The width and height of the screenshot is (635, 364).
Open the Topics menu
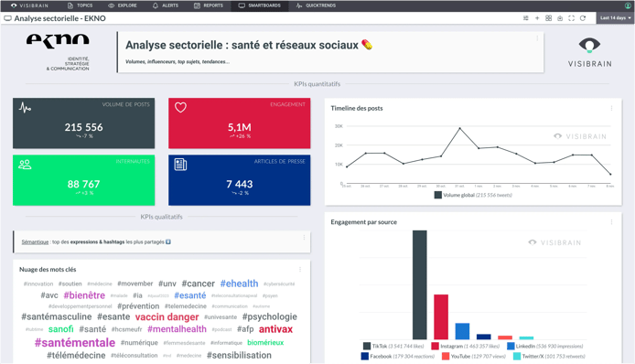(80, 5)
